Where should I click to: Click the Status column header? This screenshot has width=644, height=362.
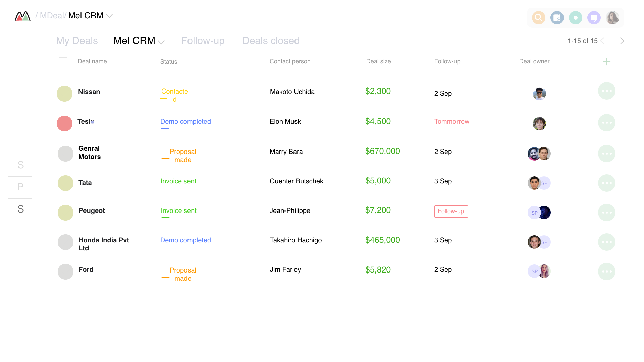click(x=169, y=62)
